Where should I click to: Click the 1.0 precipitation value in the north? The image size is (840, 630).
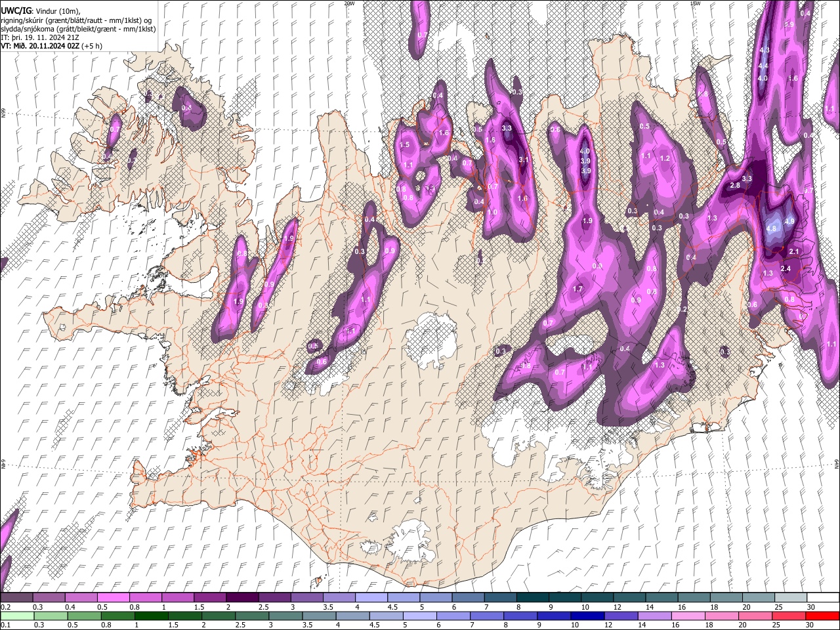click(x=492, y=212)
